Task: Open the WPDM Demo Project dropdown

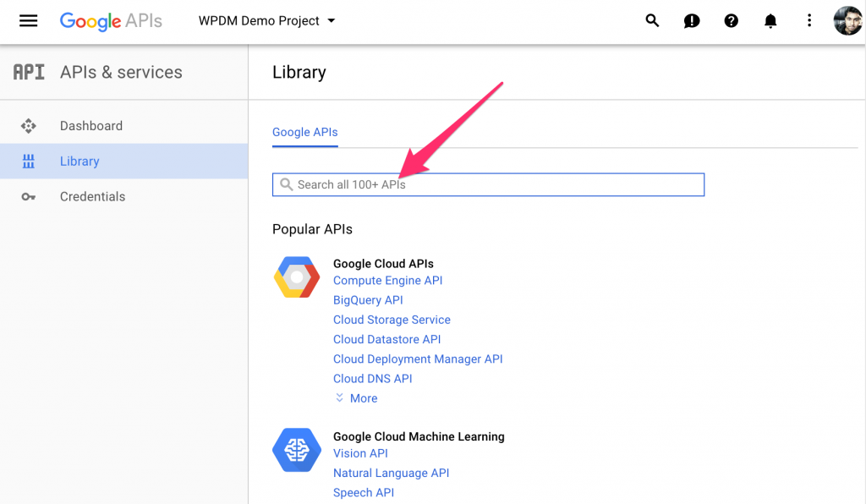Action: click(x=266, y=21)
